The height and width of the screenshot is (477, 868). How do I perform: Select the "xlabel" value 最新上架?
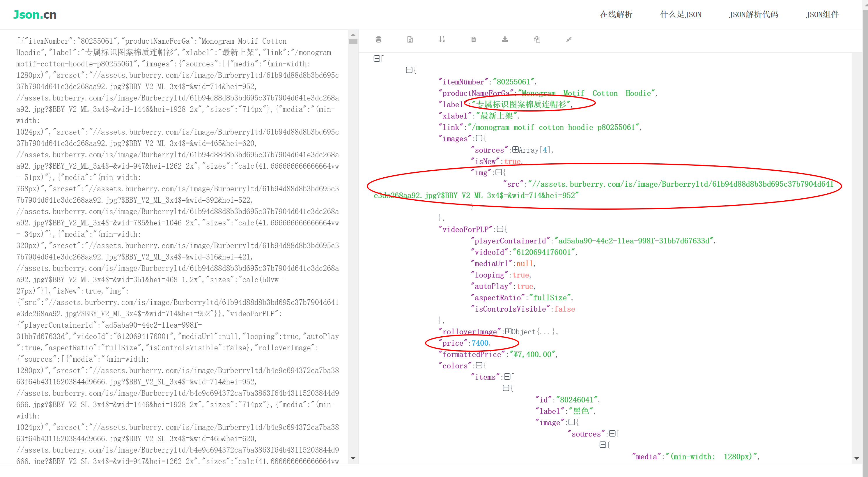(497, 116)
